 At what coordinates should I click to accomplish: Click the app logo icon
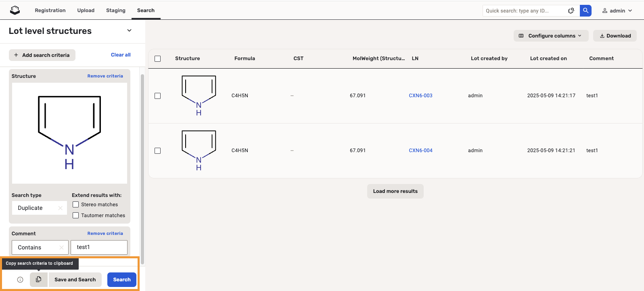pyautogui.click(x=15, y=10)
